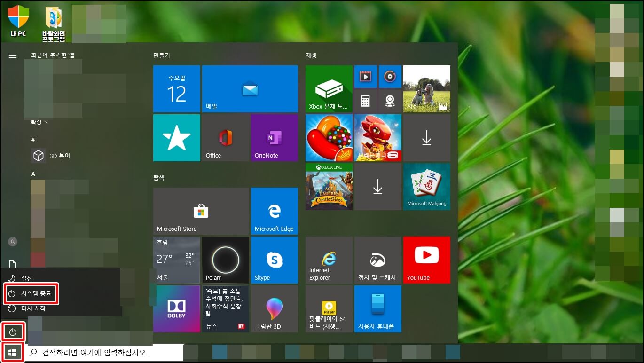Click the Start menu hamburger icon
This screenshot has height=363, width=644.
[13, 55]
